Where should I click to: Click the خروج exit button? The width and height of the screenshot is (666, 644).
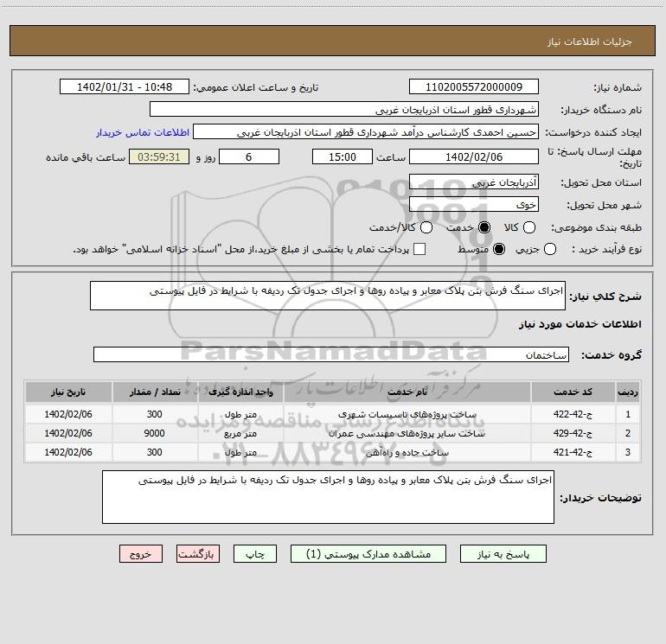pyautogui.click(x=141, y=554)
